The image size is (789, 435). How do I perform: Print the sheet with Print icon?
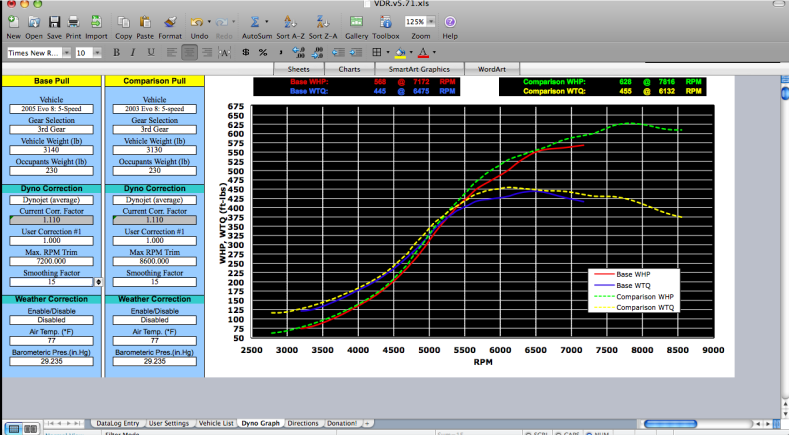73,22
